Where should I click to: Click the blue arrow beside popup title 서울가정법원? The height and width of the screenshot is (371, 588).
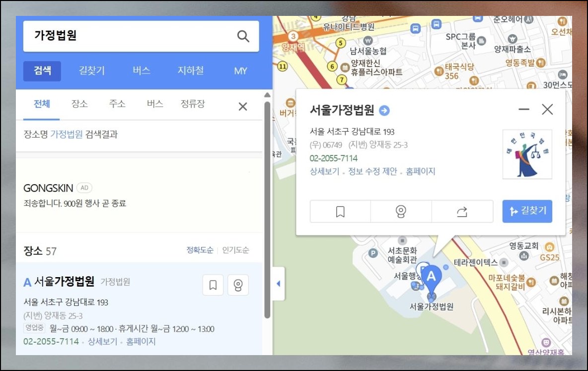(x=384, y=110)
